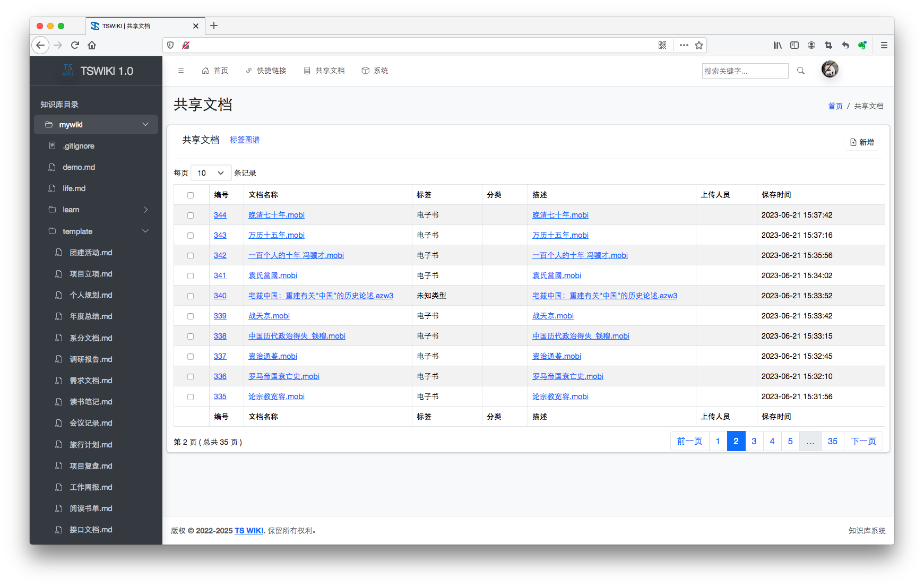Image resolution: width=924 pixels, height=587 pixels.
Task: Click the screenshot/QR icon in the address bar
Action: (x=662, y=45)
